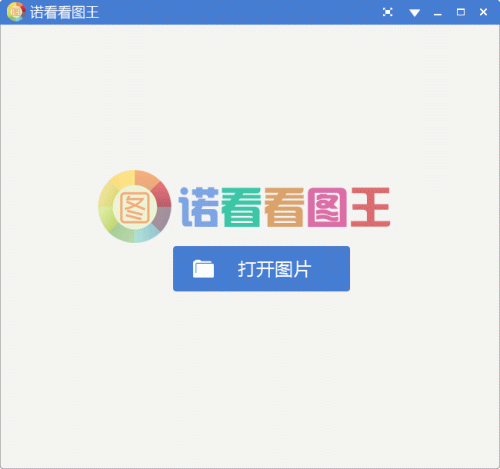
Task: Click the orange 看 logo character
Action: 284,207
